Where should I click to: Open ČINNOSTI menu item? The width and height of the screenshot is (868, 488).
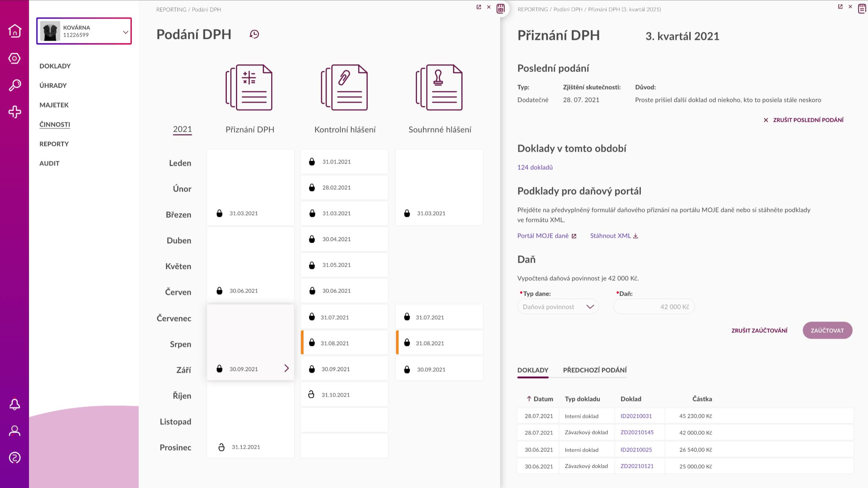55,124
